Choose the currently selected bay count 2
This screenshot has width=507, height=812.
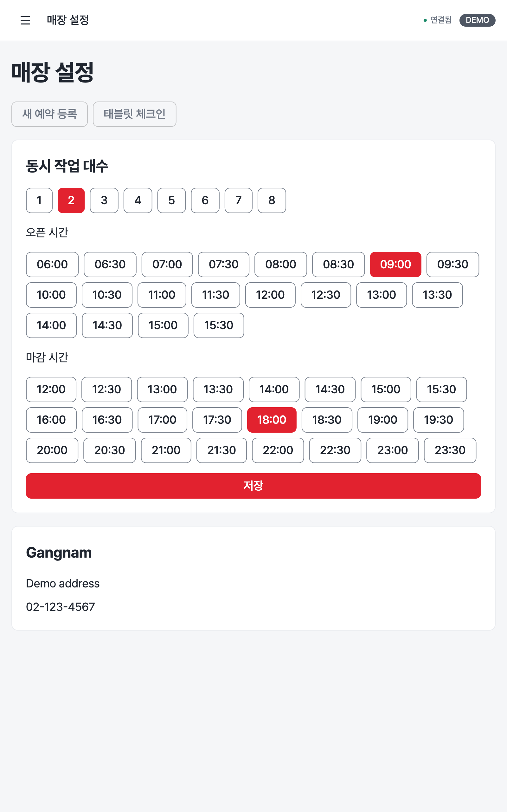coord(71,200)
